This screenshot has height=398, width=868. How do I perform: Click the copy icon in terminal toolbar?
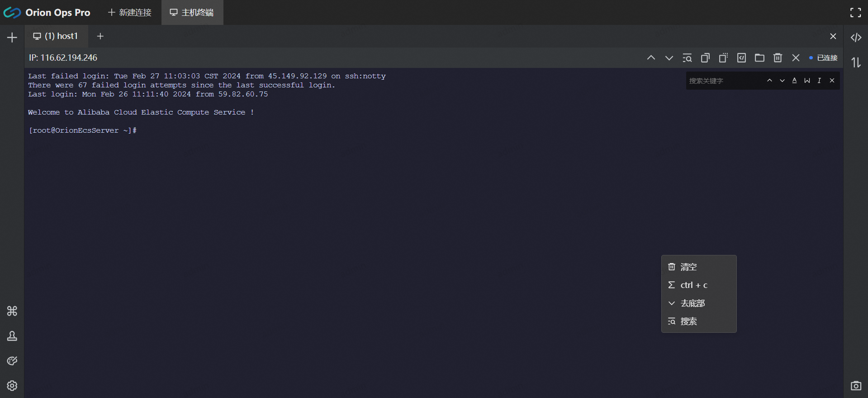click(x=705, y=58)
